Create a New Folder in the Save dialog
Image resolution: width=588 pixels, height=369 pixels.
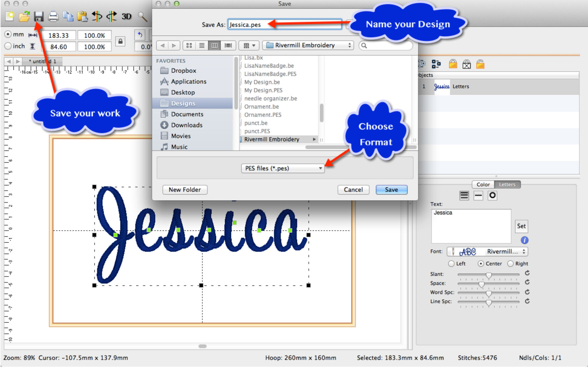(x=185, y=189)
